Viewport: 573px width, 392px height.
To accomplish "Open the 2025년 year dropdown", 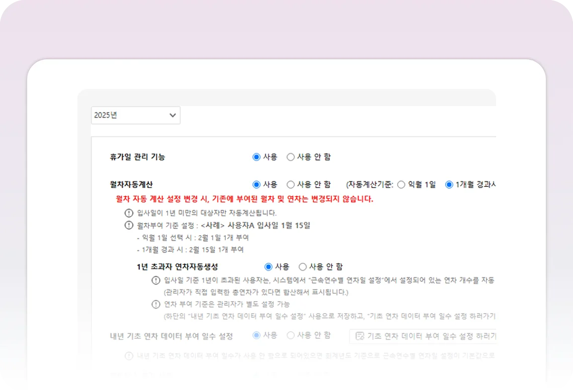I will [135, 115].
